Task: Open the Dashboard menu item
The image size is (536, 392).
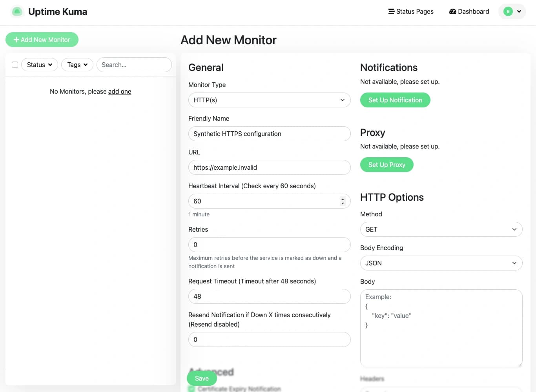Action: [x=469, y=12]
